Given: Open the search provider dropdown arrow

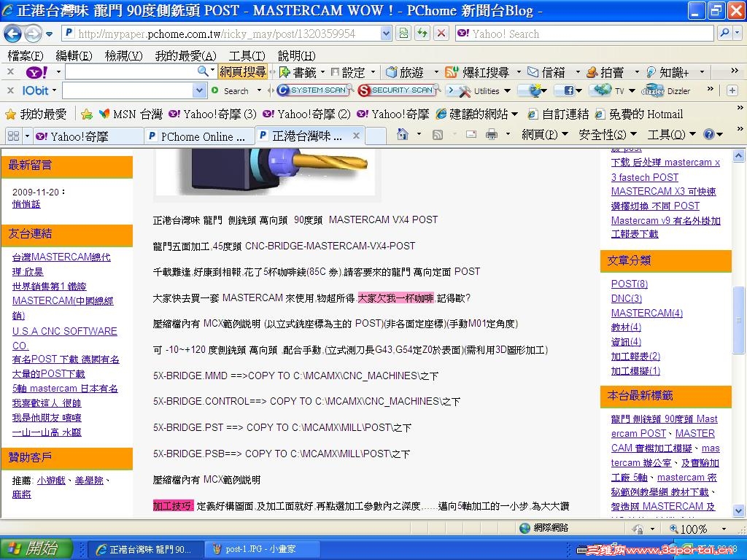Looking at the screenshot, I should point(738,34).
